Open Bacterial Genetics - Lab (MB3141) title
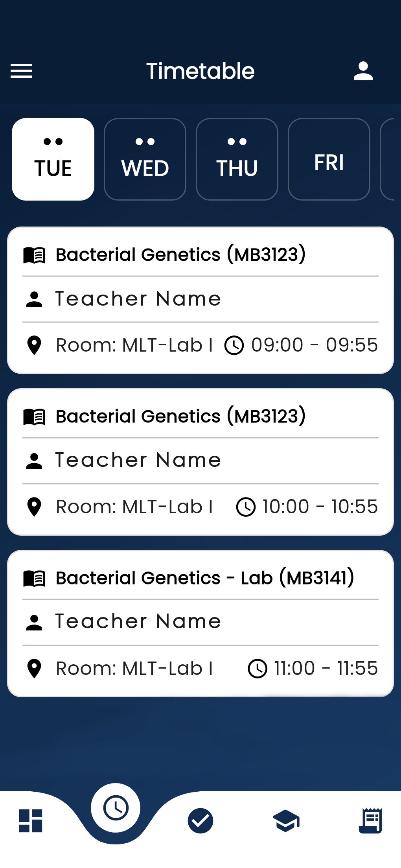This screenshot has height=868, width=401. point(205,578)
